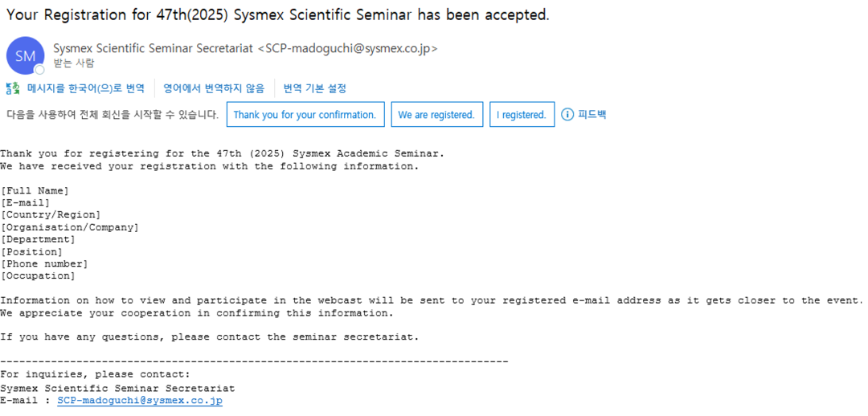Choose "I registered." suggested reply
Image resolution: width=868 pixels, height=416 pixels.
[x=522, y=115]
